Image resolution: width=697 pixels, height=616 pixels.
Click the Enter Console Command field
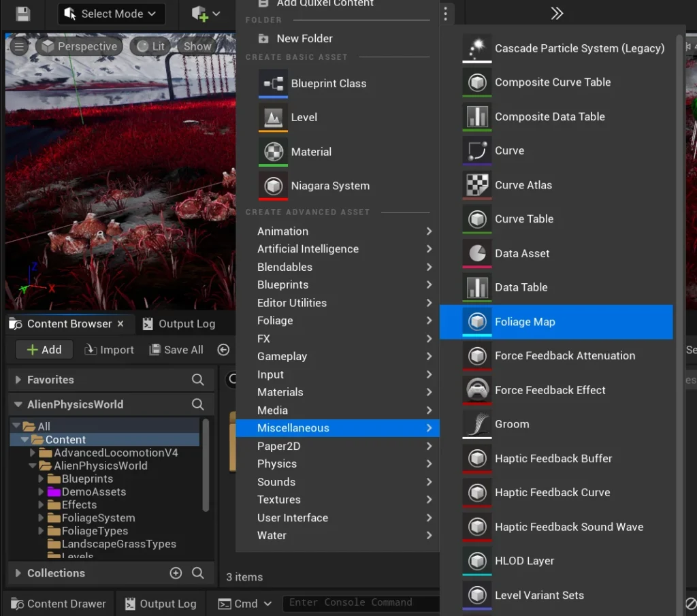pos(359,603)
